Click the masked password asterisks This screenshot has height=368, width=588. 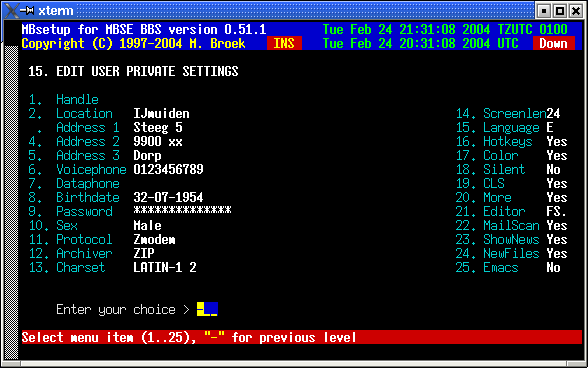pos(183,210)
